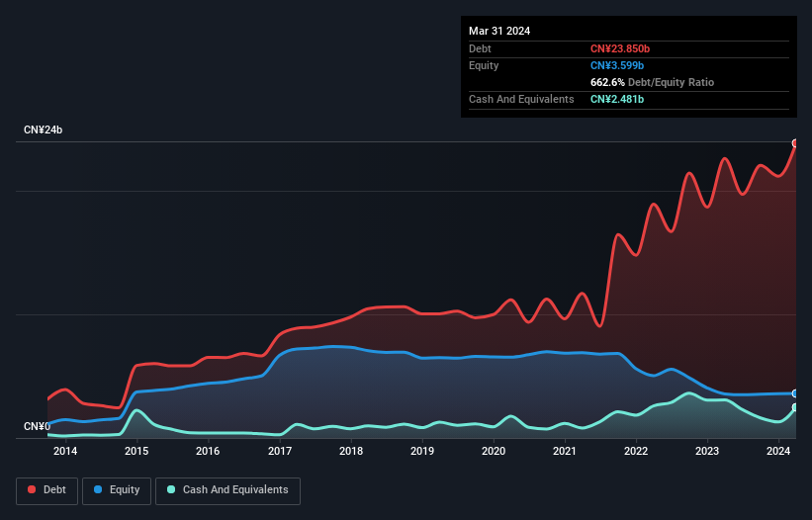Viewport: 812px width, 520px height.
Task: Click the red Debt endpoint marker
Action: (x=794, y=143)
